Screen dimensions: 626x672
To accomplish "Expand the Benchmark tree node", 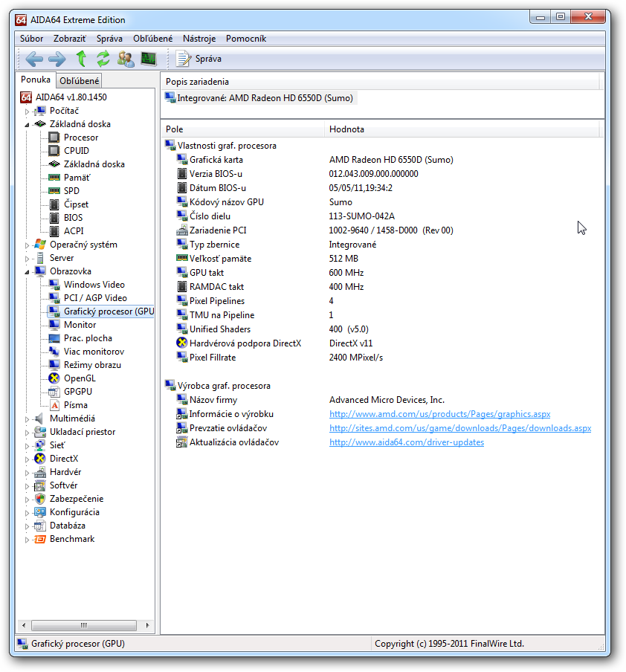I will pyautogui.click(x=27, y=540).
